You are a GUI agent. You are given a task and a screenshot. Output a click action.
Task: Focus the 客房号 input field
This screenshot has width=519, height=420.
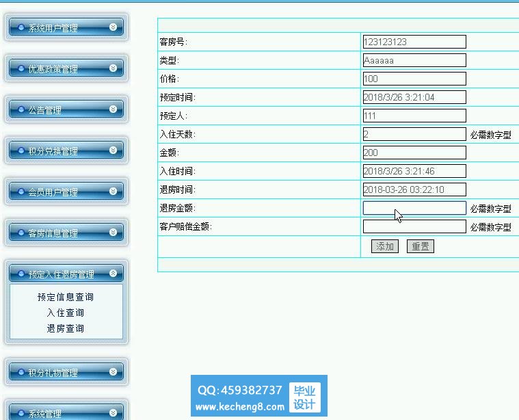click(x=414, y=42)
